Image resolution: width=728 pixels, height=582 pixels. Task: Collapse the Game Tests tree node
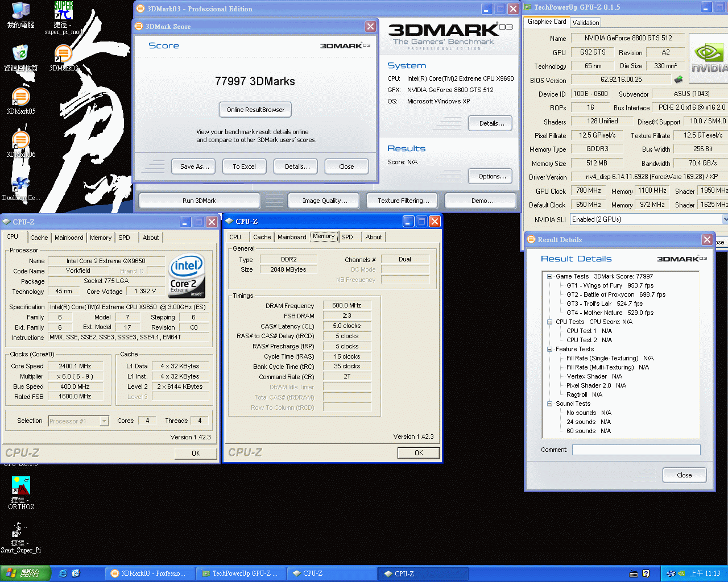point(550,276)
